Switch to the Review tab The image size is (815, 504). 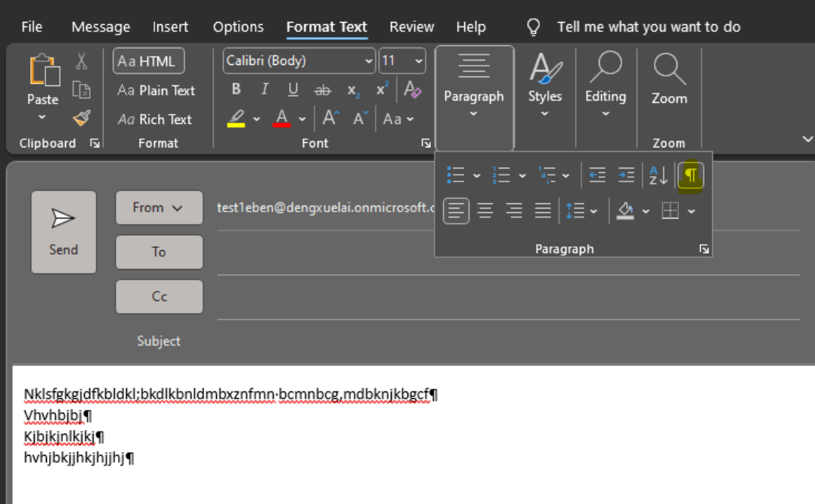pos(411,26)
